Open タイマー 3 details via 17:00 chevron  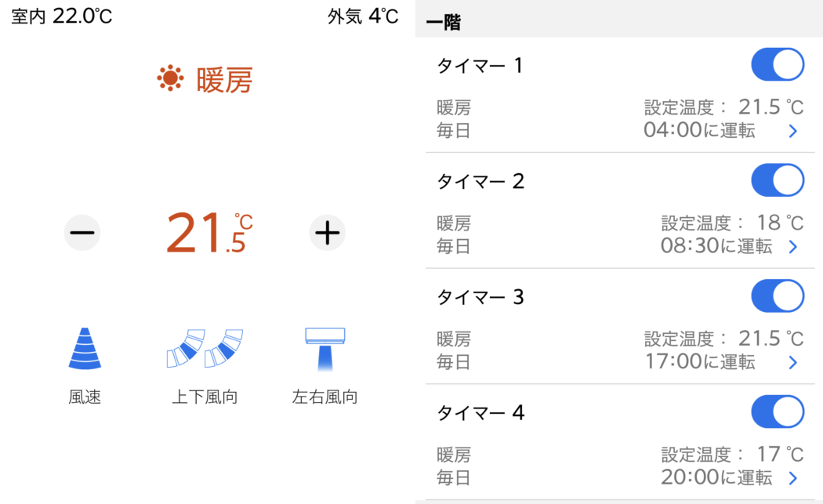[x=792, y=362]
